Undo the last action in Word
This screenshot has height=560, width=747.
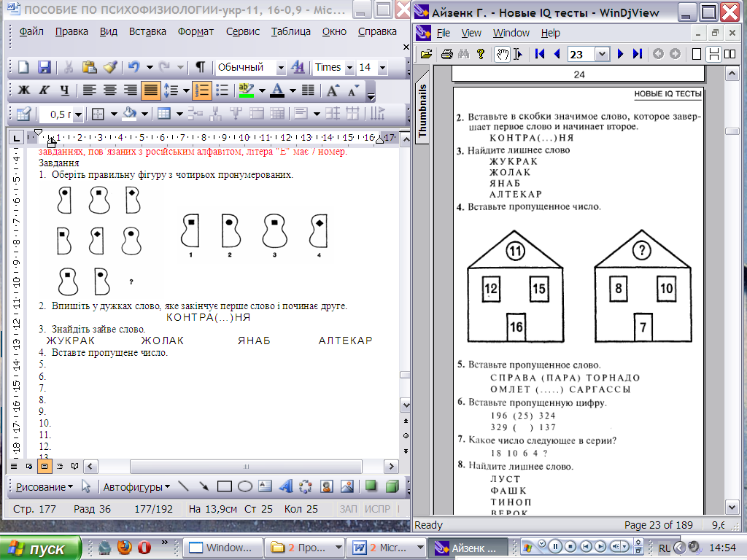click(134, 67)
